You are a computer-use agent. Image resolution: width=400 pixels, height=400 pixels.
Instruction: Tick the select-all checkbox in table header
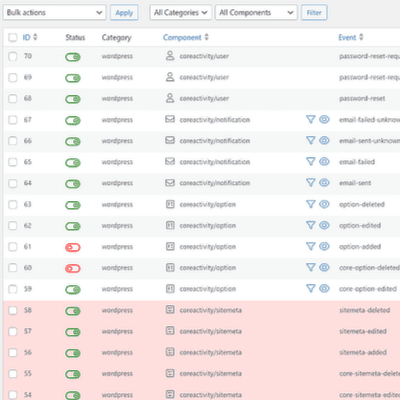pos(13,37)
